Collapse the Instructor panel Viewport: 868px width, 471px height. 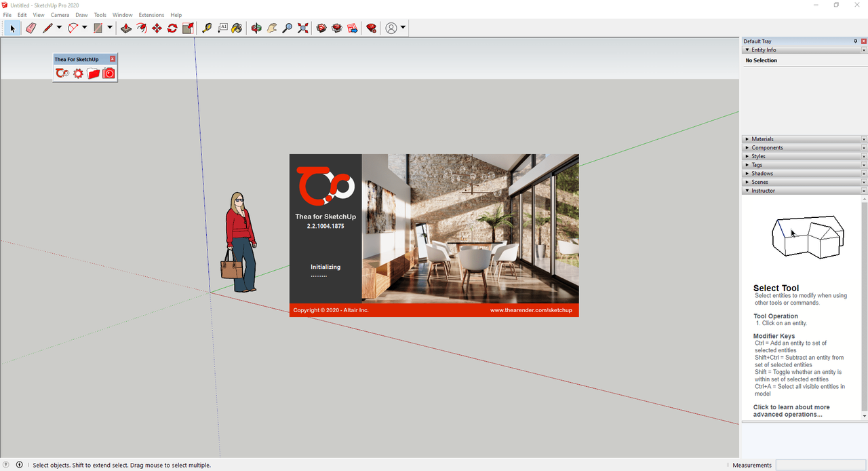(747, 191)
